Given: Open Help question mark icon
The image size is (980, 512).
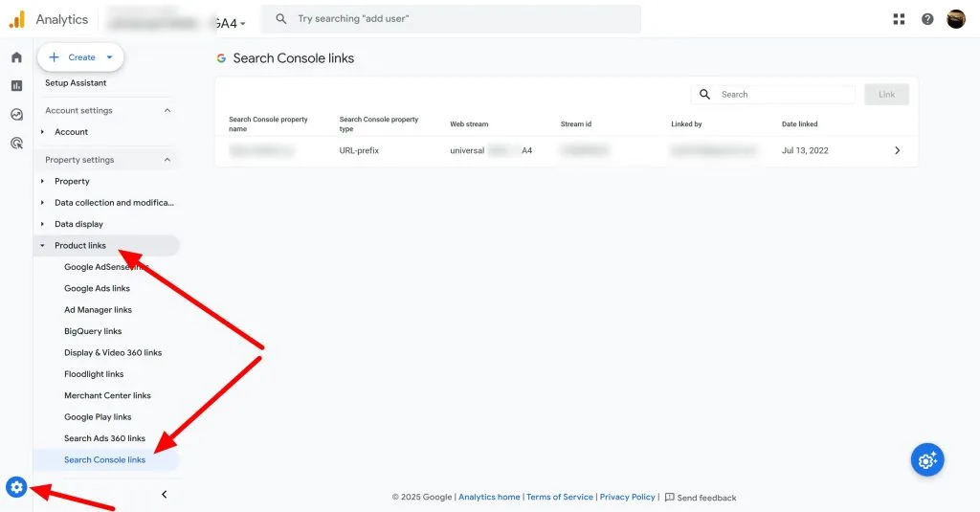Looking at the screenshot, I should 927,19.
